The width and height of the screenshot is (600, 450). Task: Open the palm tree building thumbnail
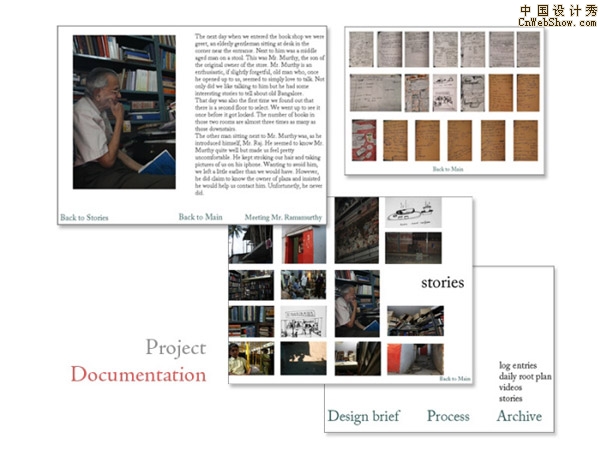click(251, 244)
